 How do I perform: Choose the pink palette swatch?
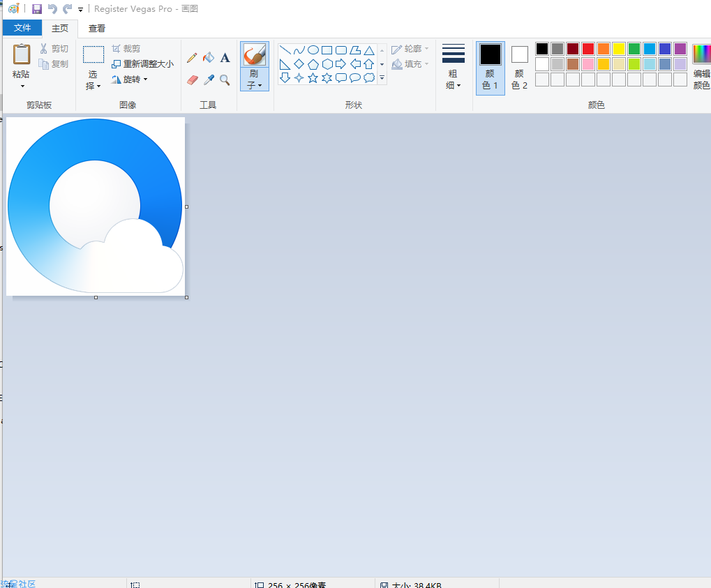click(x=588, y=64)
